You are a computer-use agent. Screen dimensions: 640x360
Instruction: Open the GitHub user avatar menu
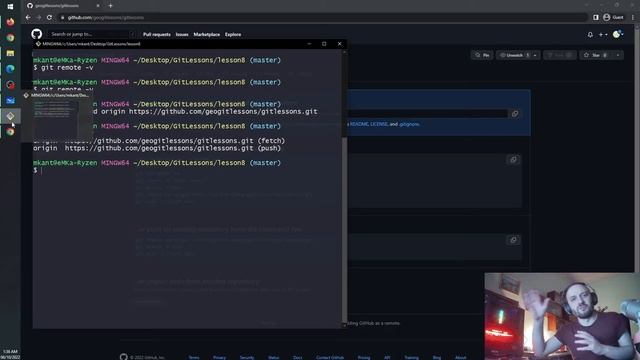click(618, 34)
